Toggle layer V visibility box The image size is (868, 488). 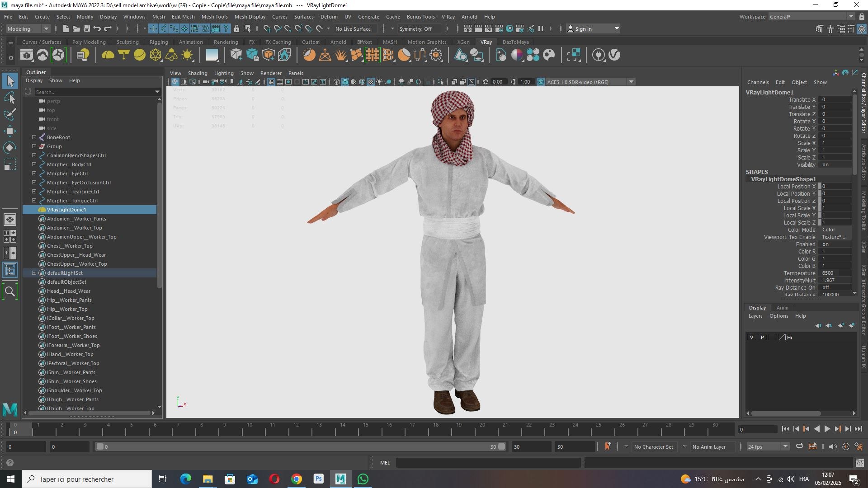(751, 338)
